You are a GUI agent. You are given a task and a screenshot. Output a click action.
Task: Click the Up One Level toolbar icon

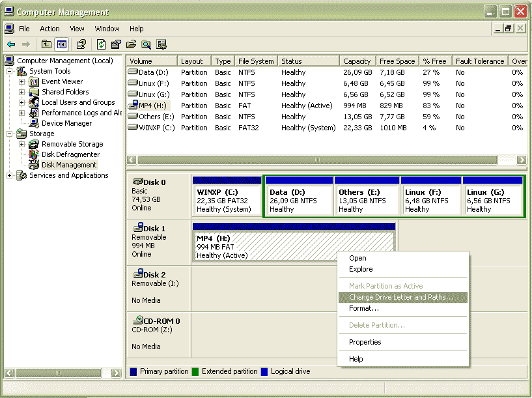click(x=46, y=44)
